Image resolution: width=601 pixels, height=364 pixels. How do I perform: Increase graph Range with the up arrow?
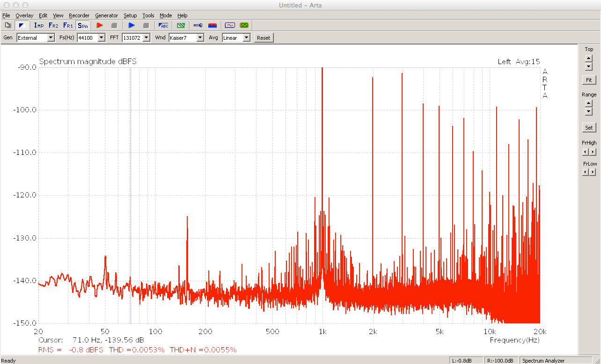(x=589, y=104)
